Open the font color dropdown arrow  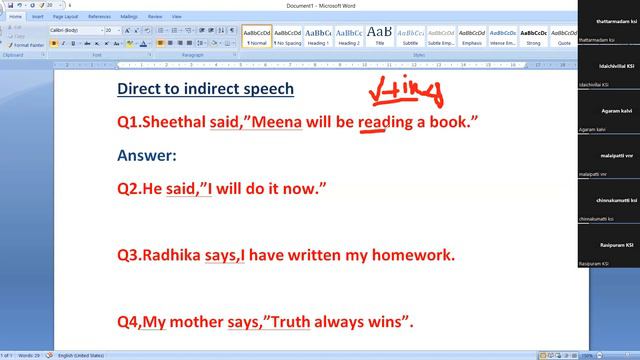[149, 43]
